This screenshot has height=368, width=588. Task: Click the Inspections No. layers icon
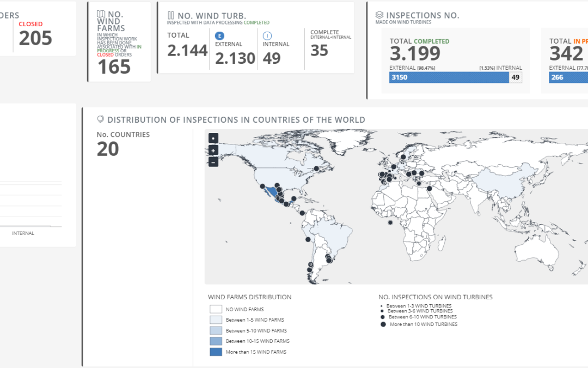pos(379,15)
